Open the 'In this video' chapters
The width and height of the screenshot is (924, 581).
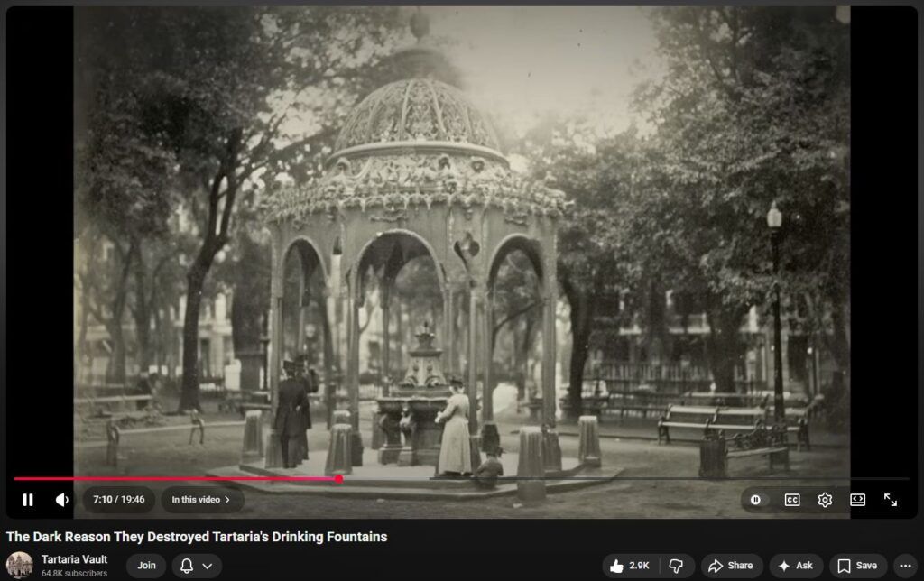[201, 500]
